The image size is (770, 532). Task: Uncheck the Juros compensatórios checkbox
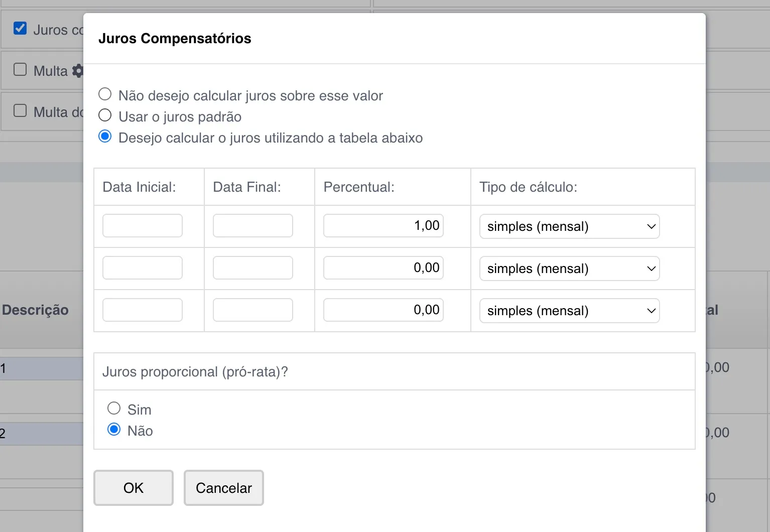click(x=20, y=28)
